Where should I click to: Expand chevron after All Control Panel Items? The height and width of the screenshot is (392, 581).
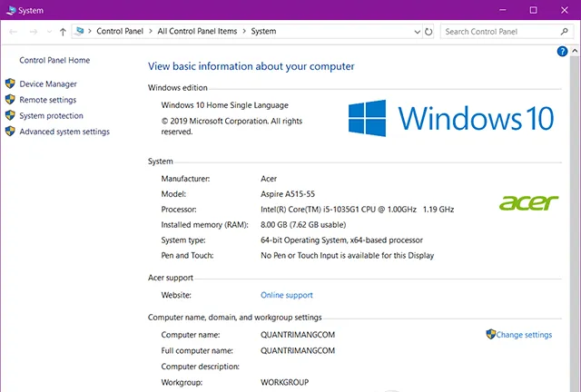(x=244, y=32)
